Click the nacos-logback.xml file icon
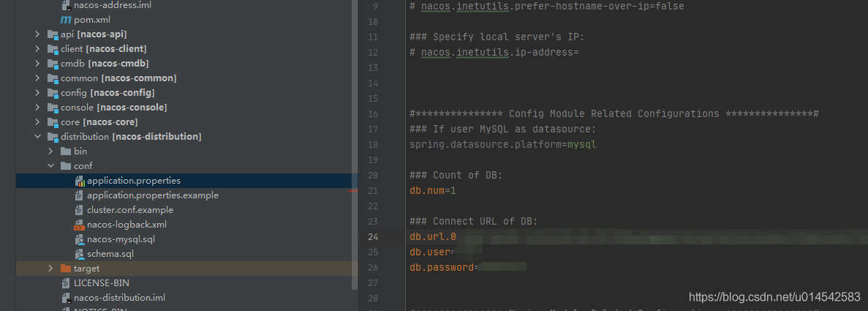This screenshot has height=311, width=868. [78, 225]
